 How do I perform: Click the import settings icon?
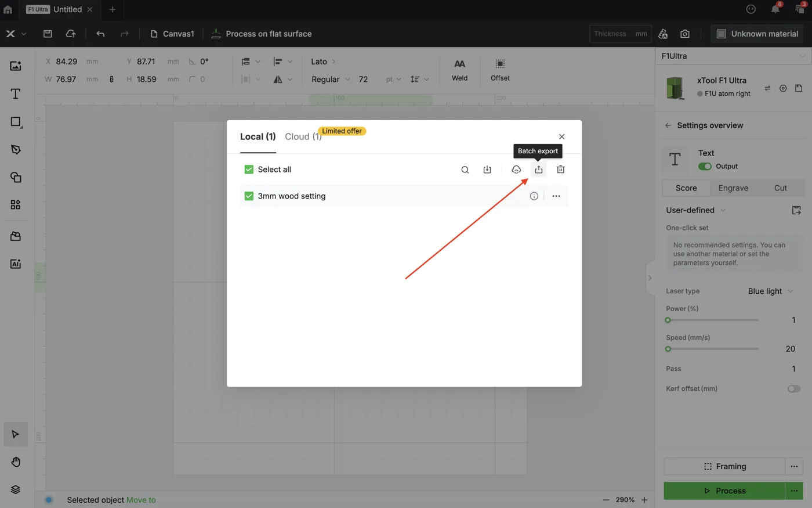pyautogui.click(x=487, y=170)
